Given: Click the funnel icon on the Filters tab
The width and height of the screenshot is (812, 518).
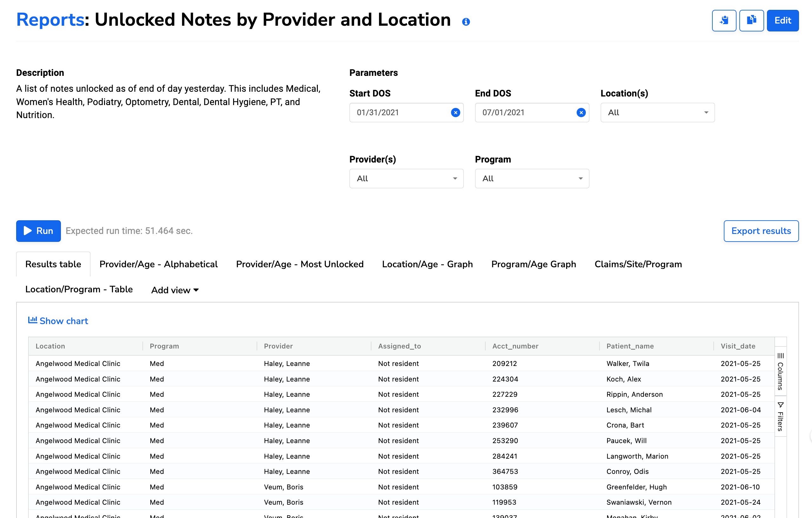Looking at the screenshot, I should 781,405.
